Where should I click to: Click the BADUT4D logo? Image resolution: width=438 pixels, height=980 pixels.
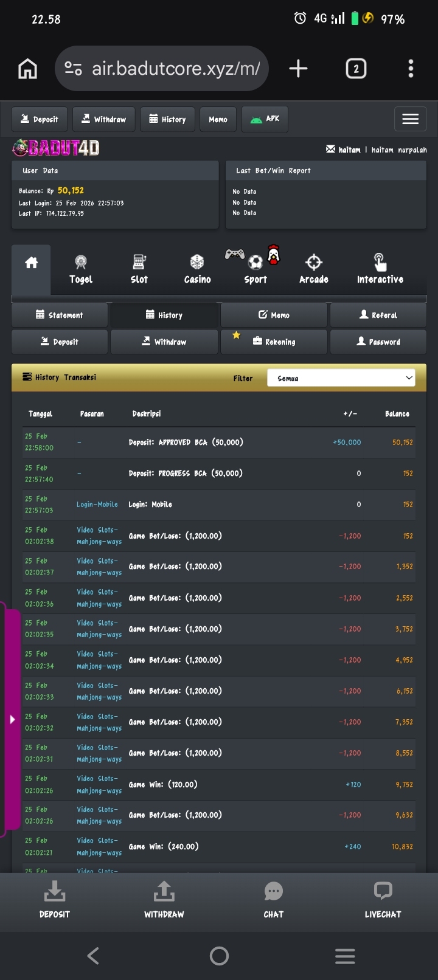point(56,148)
